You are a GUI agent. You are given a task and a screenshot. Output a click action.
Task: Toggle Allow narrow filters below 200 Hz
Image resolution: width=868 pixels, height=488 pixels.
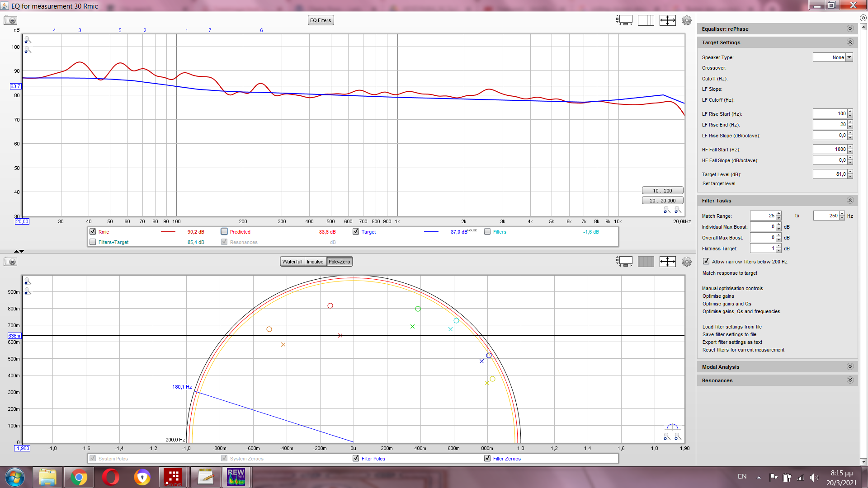point(706,261)
